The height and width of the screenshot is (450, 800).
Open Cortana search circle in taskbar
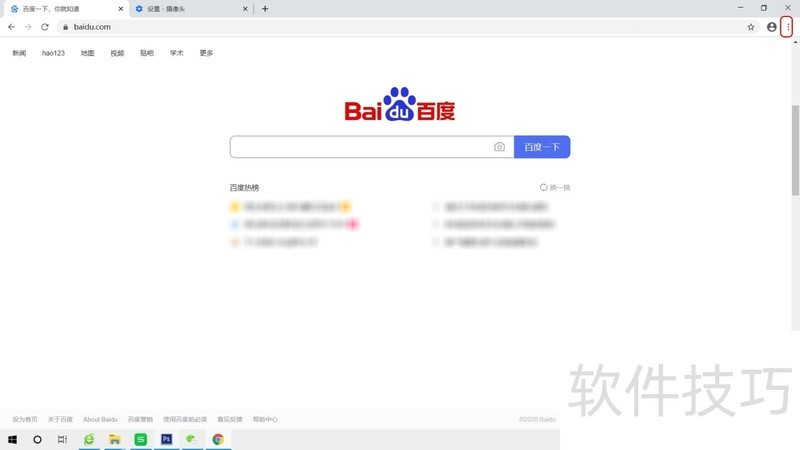[37, 439]
